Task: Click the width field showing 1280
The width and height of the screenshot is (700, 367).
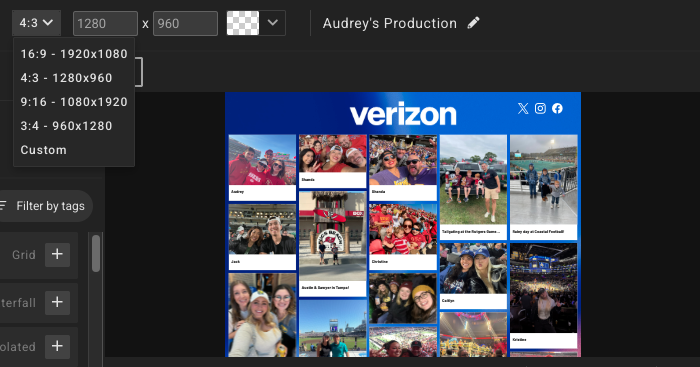Action: (105, 23)
